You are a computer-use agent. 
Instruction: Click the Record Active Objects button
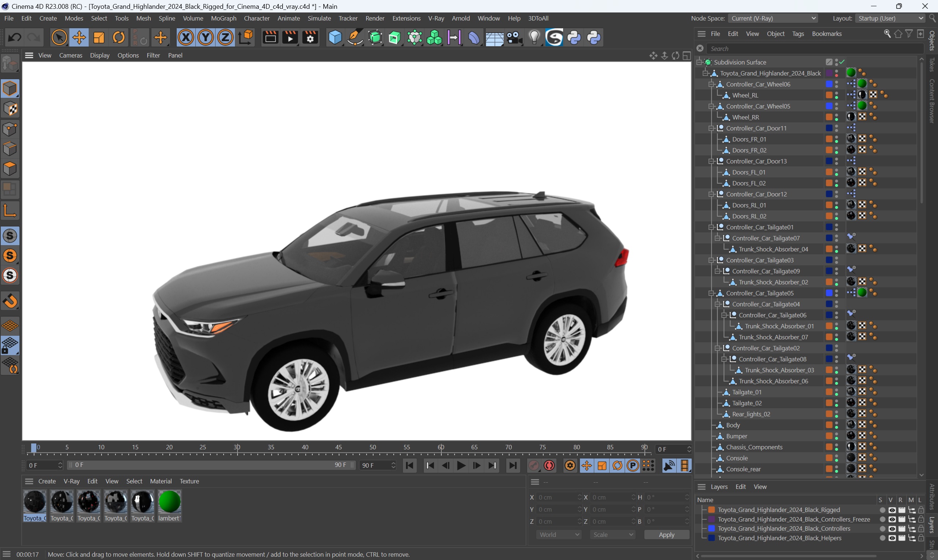pyautogui.click(x=534, y=466)
